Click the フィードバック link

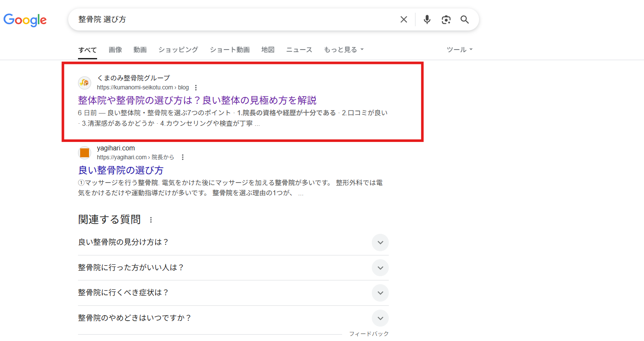[368, 333]
